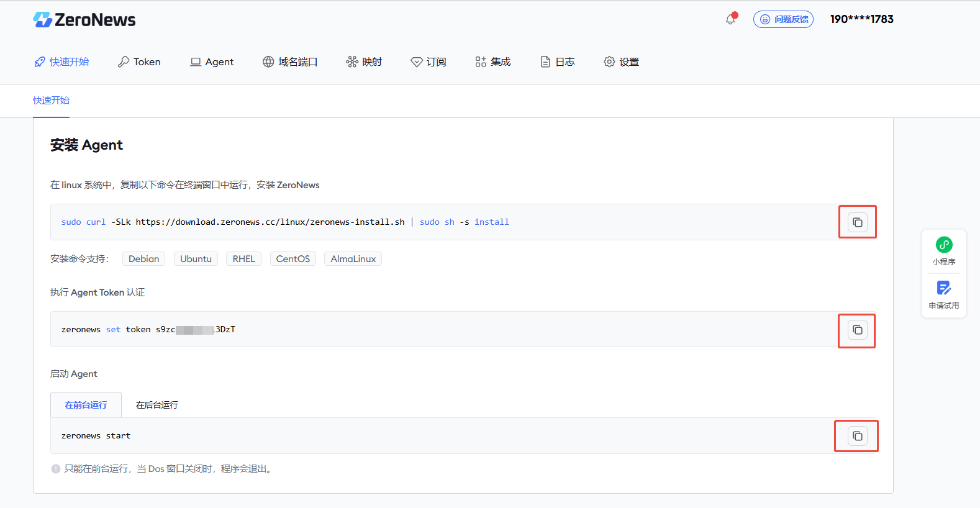Screen dimensions: 980x508
Task: Open 设置 settings page
Action: (x=621, y=62)
